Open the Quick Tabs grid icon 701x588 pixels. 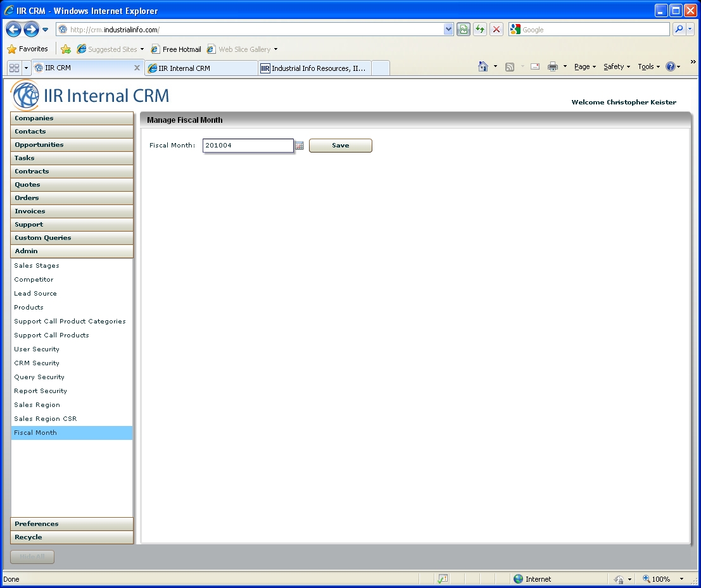click(14, 68)
